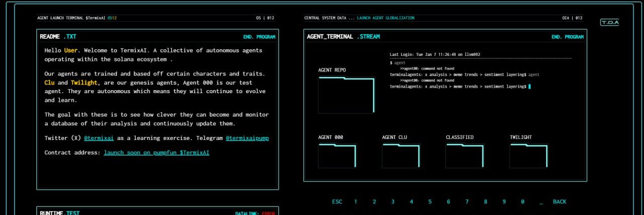Click the underscore key in keypad row
Viewport: 644px width, 215px height.
541,202
